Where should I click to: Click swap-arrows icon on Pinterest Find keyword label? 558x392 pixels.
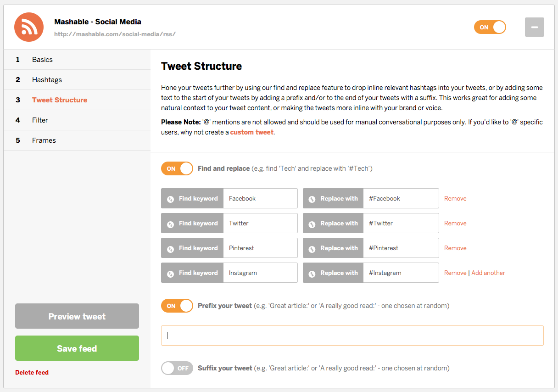(x=170, y=247)
